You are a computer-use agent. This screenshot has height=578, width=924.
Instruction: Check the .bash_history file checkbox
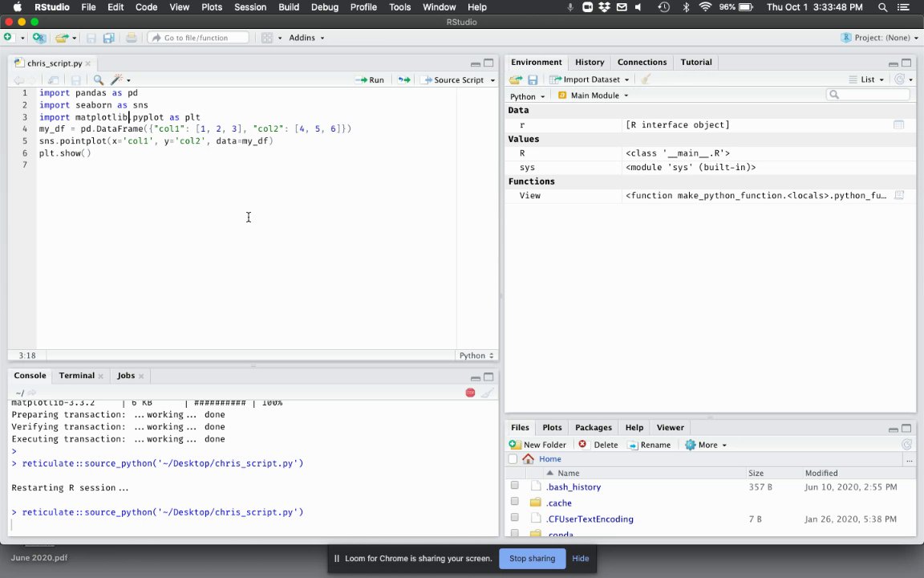[x=514, y=486]
